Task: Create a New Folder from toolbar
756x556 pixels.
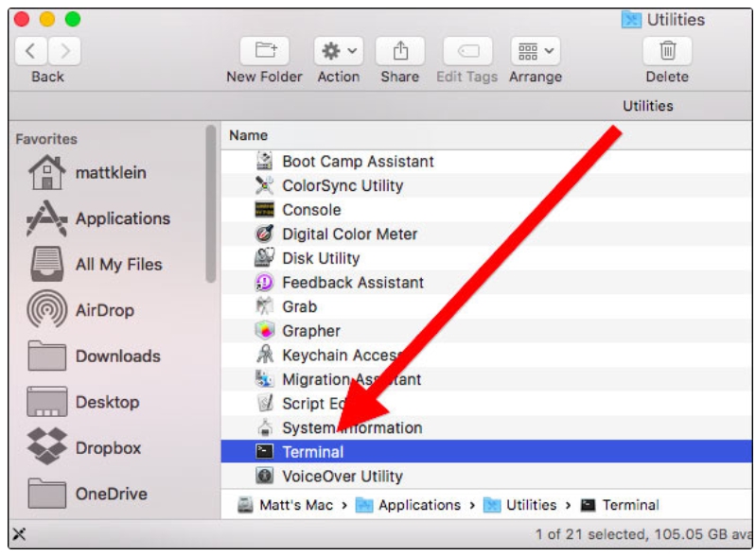Action: point(264,51)
